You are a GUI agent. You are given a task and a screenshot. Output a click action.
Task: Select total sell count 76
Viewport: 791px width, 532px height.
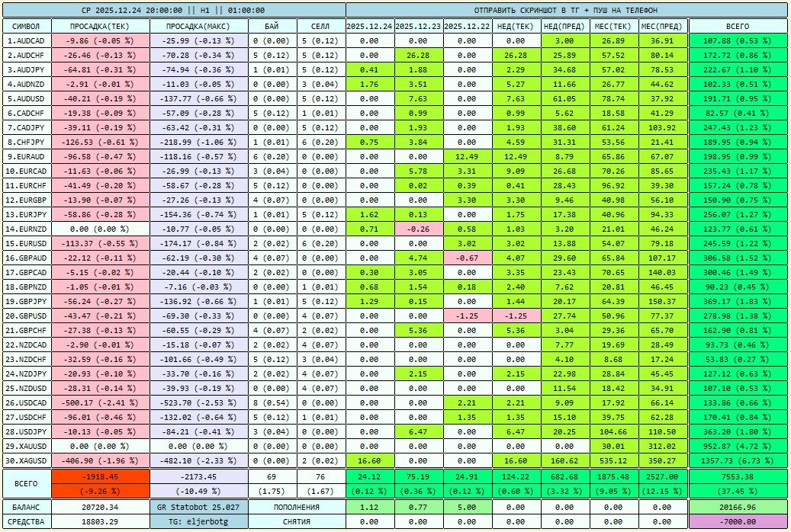pos(321,477)
